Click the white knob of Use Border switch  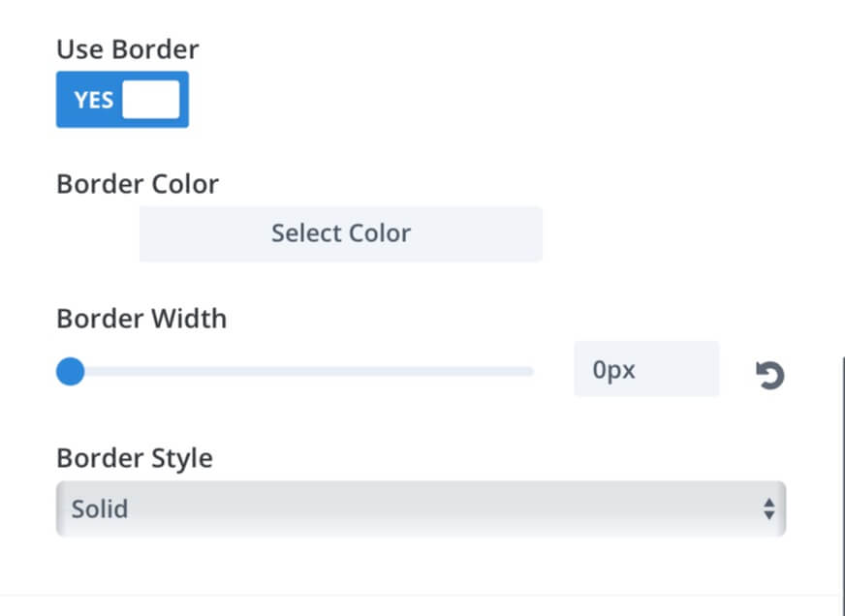(151, 100)
